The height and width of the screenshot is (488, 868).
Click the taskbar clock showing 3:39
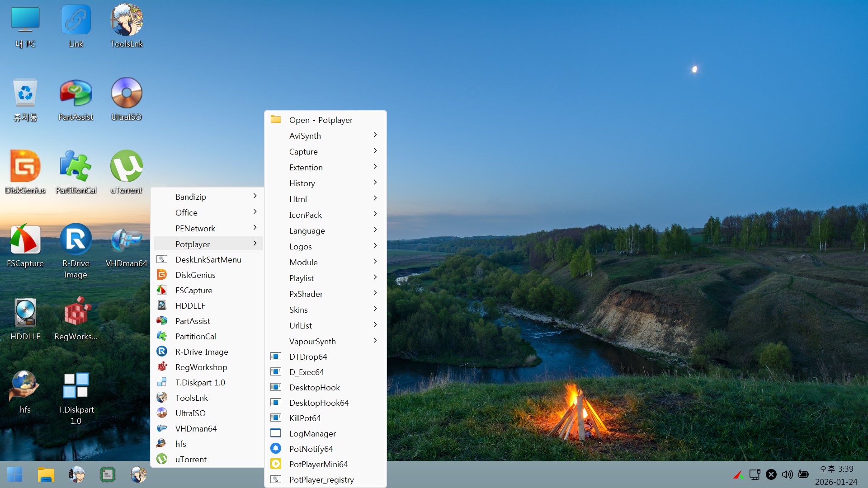coord(836,475)
